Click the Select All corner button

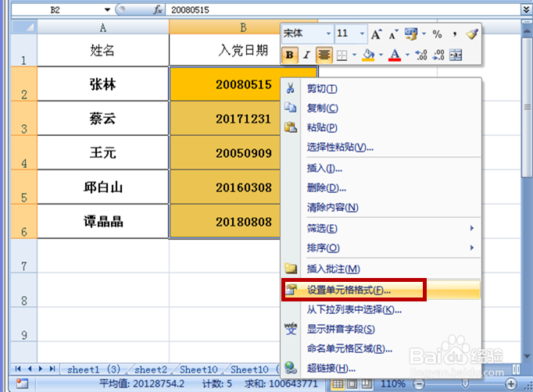click(x=24, y=27)
